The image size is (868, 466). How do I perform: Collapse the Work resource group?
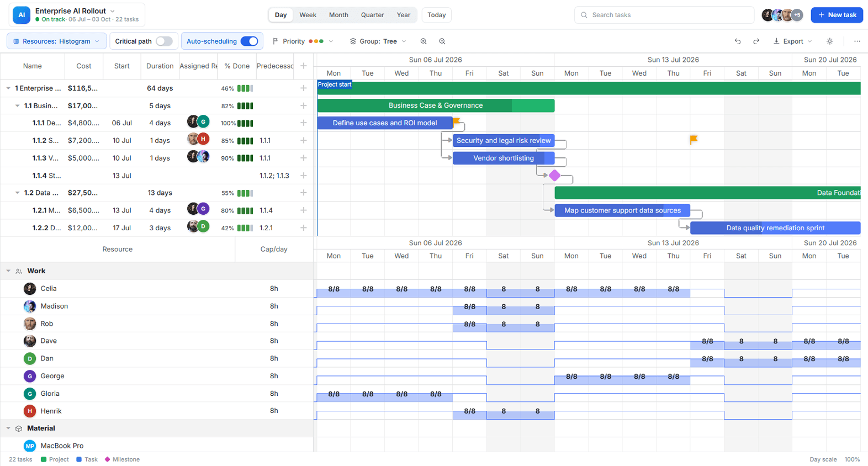point(8,271)
